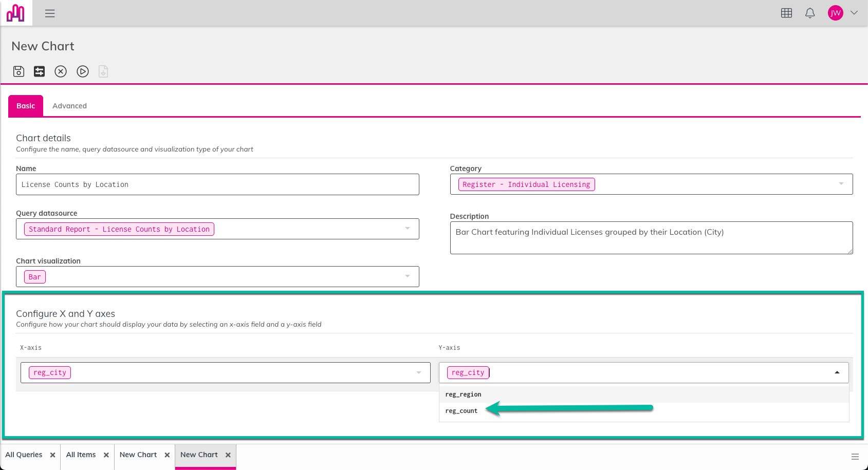This screenshot has height=470, width=868.
Task: Click the JW user avatar
Action: [x=836, y=13]
